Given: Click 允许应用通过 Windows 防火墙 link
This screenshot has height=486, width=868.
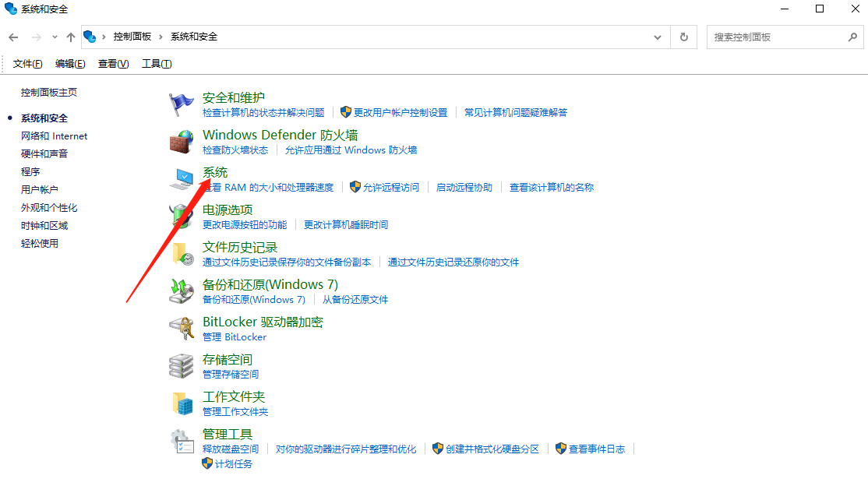Looking at the screenshot, I should (x=351, y=150).
